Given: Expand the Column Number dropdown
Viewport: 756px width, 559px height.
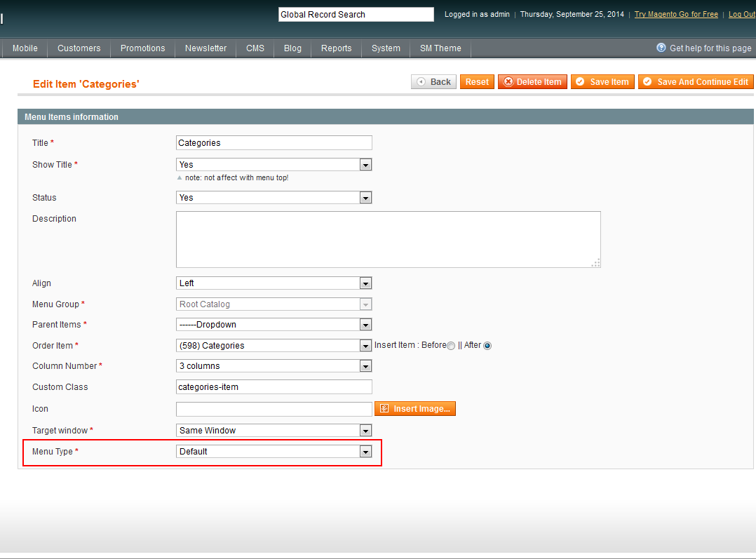Looking at the screenshot, I should coord(274,367).
